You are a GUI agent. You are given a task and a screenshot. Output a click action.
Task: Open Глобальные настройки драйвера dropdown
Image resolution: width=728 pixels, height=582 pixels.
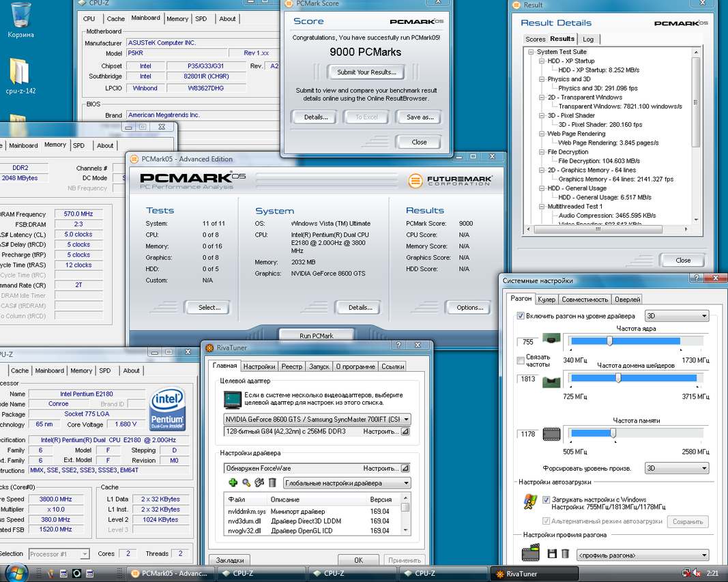[x=347, y=482]
